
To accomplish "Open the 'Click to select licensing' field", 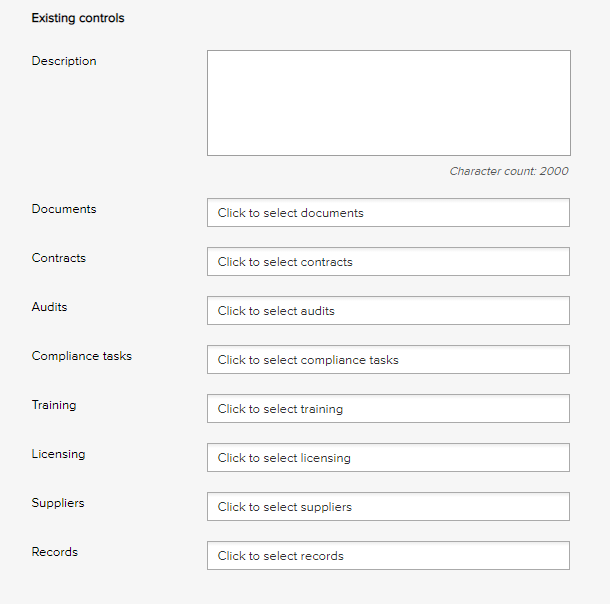I will coord(388,458).
